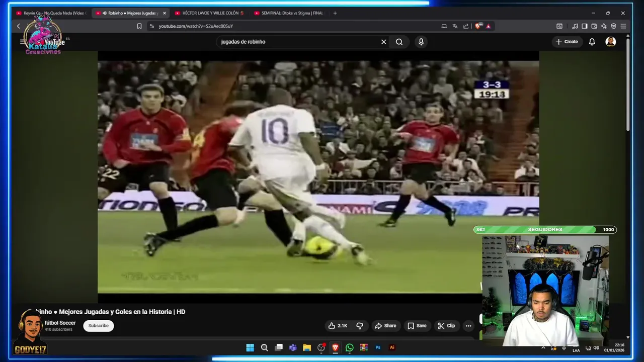This screenshot has height=362, width=644.
Task: Toggle the browser sidebar panel icon
Action: (x=585, y=26)
